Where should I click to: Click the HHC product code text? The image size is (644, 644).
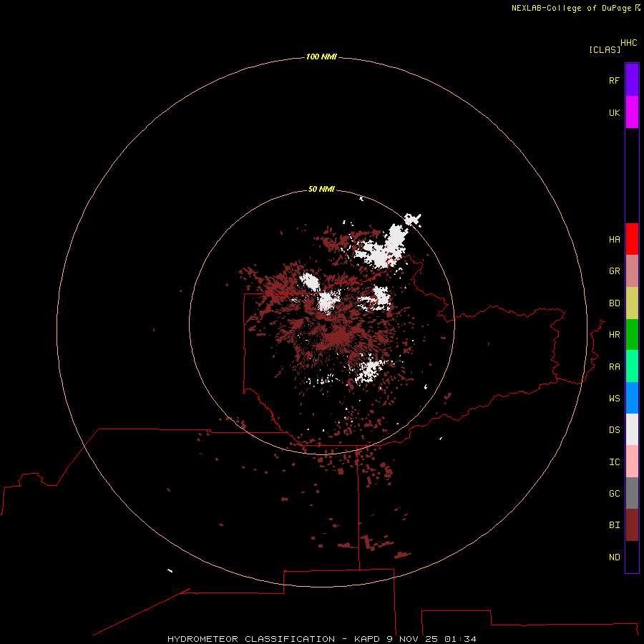click(629, 43)
